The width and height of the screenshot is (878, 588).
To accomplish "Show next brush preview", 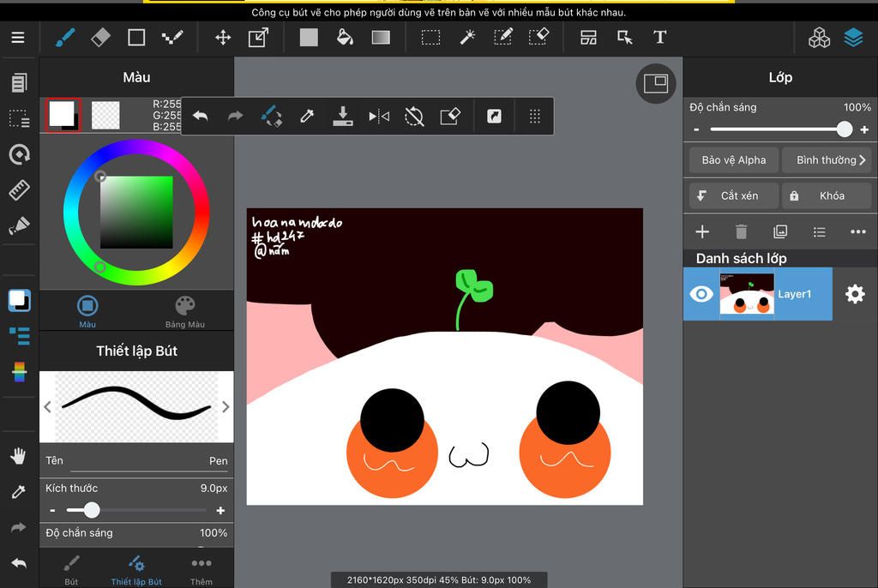I will pyautogui.click(x=226, y=406).
